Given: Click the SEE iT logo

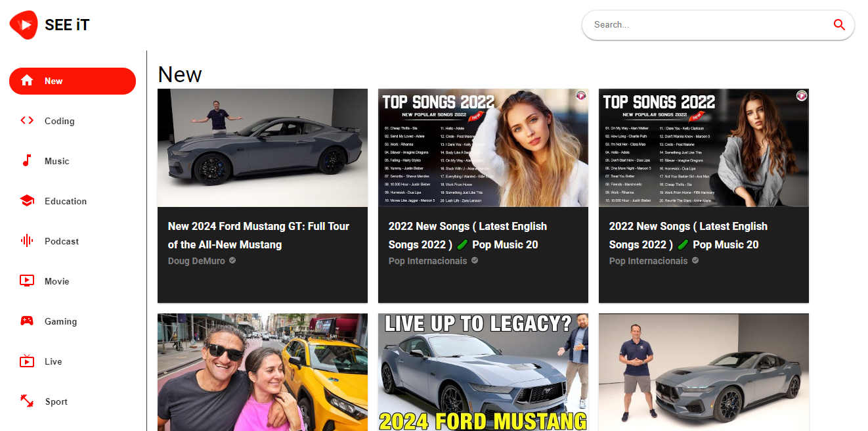Looking at the screenshot, I should (x=49, y=24).
